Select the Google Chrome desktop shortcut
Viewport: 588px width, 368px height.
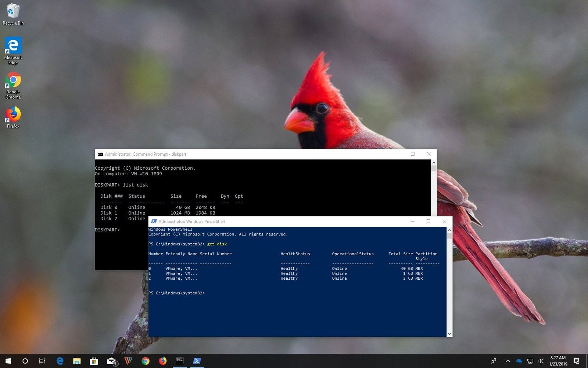tap(13, 85)
